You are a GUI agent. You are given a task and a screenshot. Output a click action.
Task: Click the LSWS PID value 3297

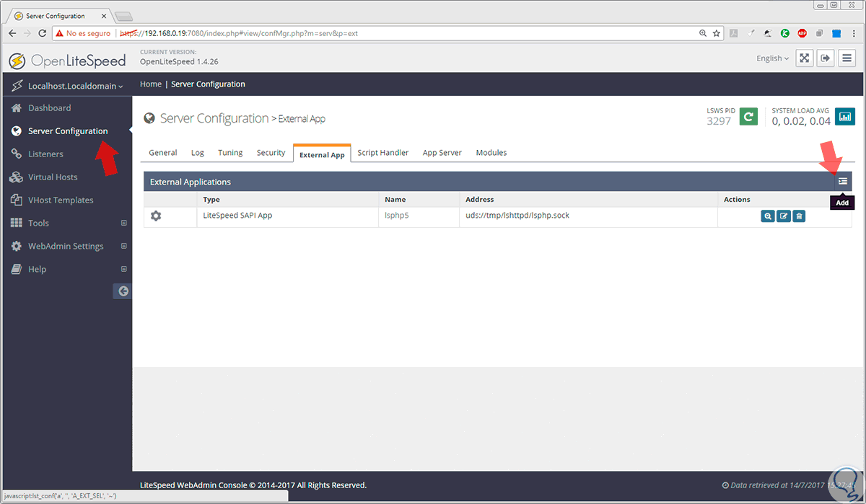(719, 121)
